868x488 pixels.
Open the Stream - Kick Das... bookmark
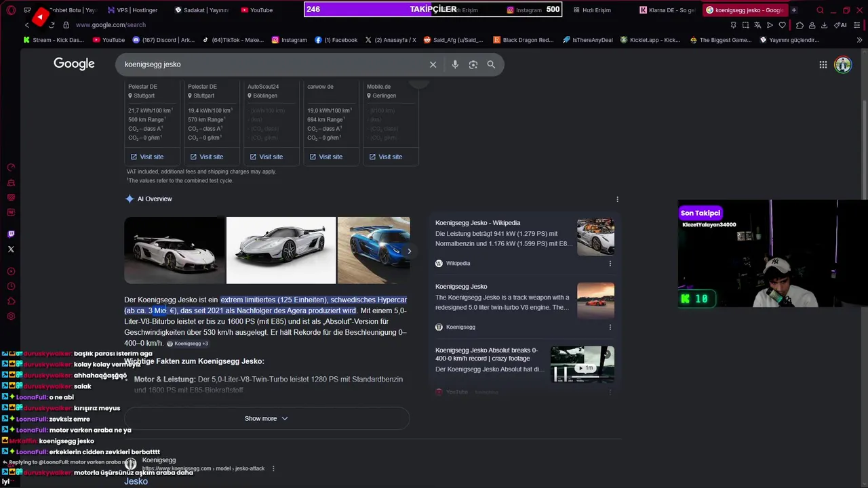[x=53, y=40]
